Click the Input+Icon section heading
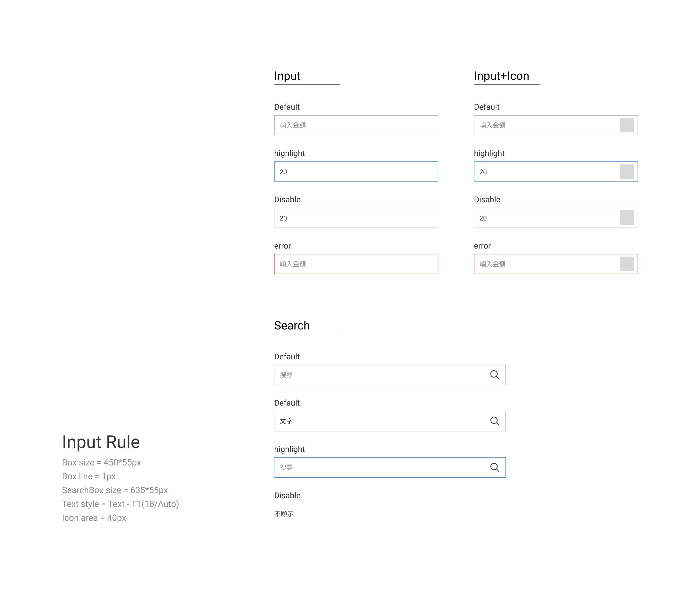Viewport: 700px width, 596px height. tap(501, 76)
